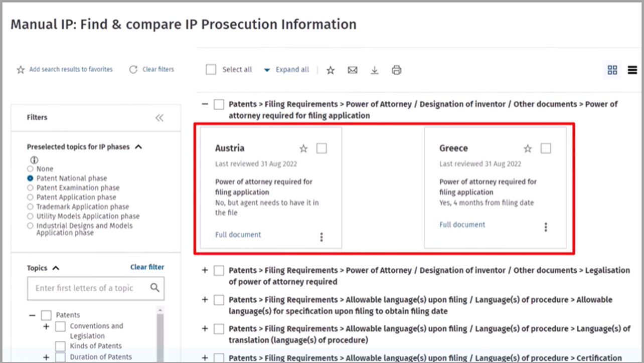Open the Full document link for Austria
The height and width of the screenshot is (363, 644).
[x=238, y=235]
